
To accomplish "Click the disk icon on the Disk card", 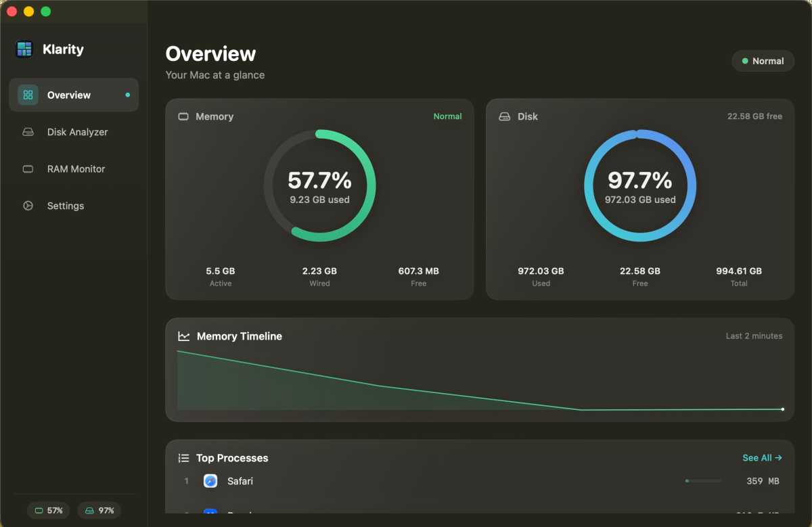I will click(505, 116).
